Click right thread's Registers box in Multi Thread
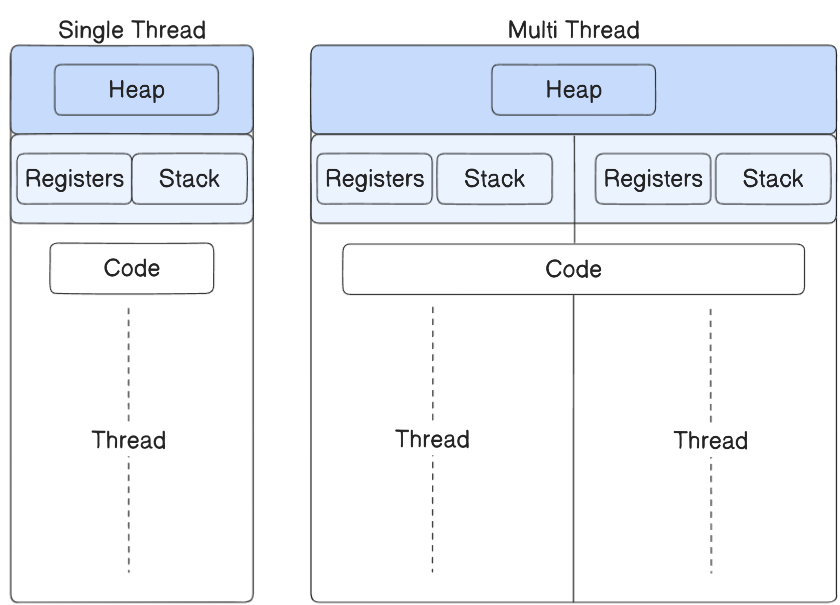 coord(653,179)
